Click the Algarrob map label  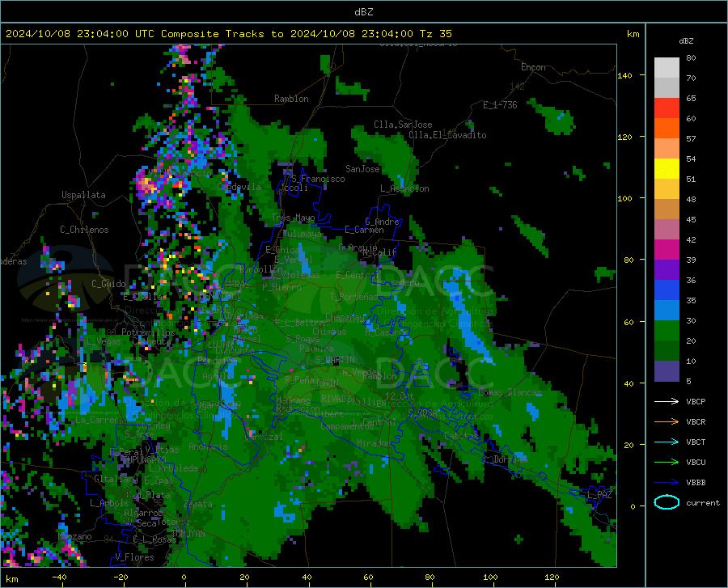pyautogui.click(x=143, y=513)
